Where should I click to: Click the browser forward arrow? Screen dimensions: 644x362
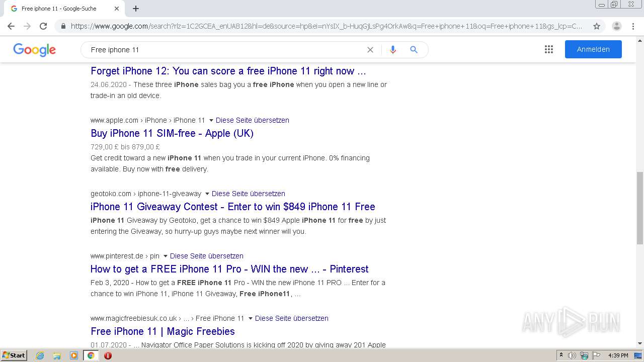click(27, 26)
